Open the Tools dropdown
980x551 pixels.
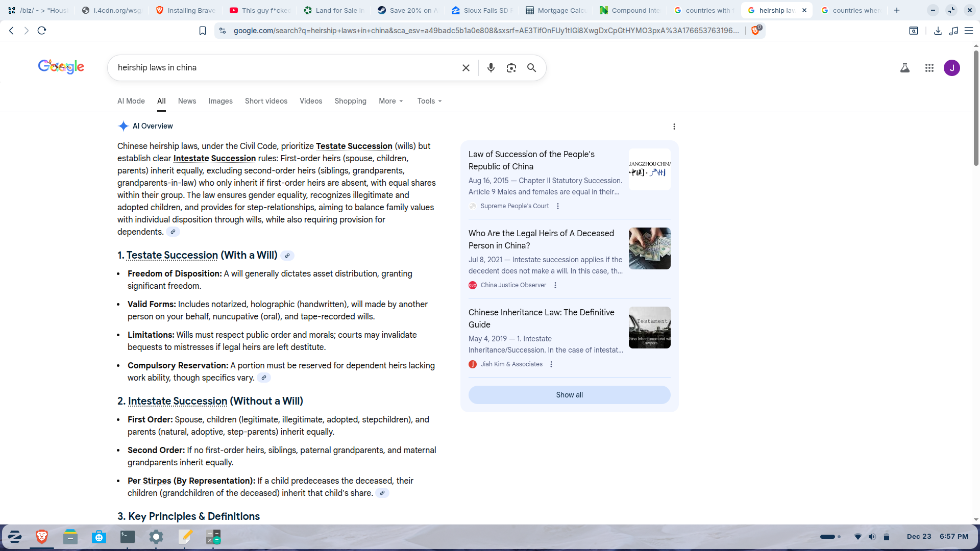[429, 101]
